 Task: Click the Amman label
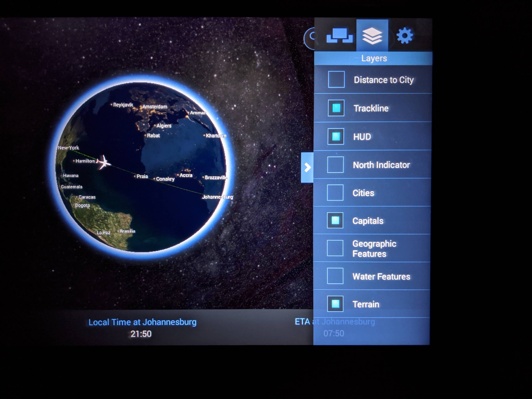pos(198,113)
